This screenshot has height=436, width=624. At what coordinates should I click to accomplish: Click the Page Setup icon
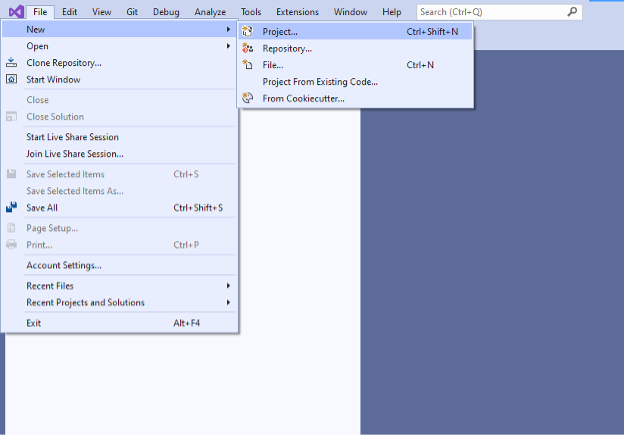pyautogui.click(x=11, y=228)
